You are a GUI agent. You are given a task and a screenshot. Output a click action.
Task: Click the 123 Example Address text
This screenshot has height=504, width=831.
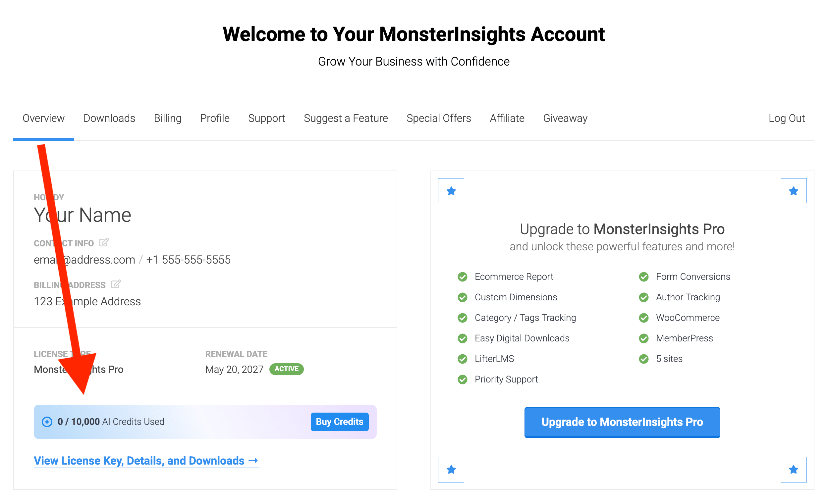click(88, 302)
